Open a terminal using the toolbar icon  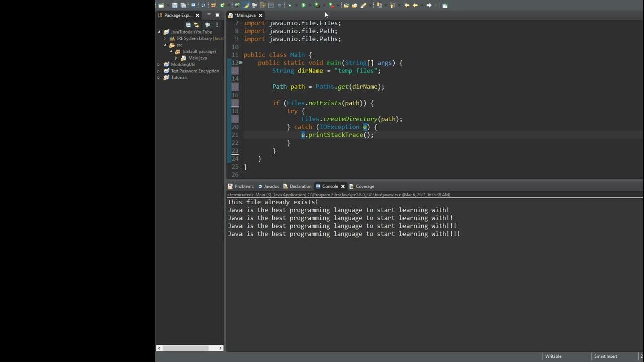click(193, 5)
